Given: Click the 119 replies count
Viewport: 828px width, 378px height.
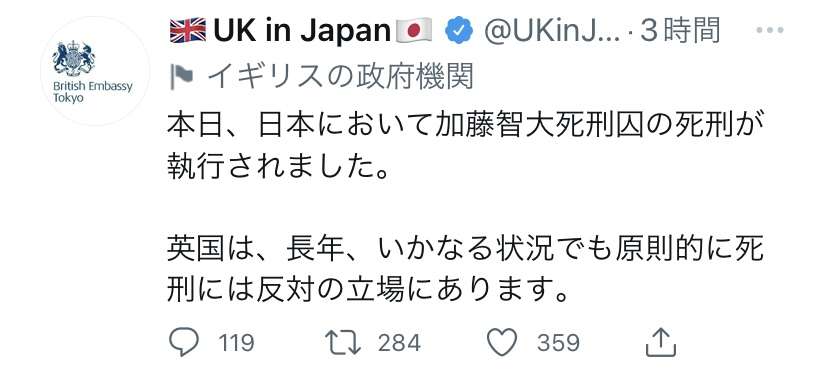Looking at the screenshot, I should [236, 343].
